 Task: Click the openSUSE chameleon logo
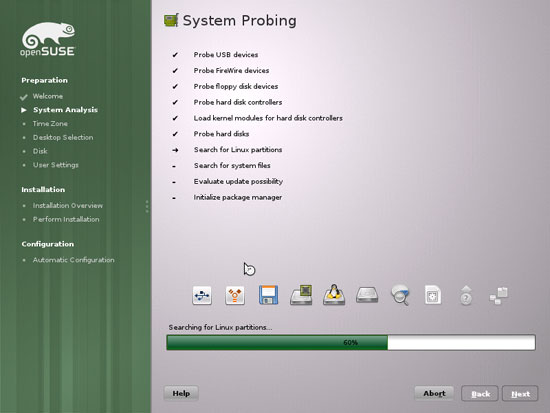tap(48, 39)
